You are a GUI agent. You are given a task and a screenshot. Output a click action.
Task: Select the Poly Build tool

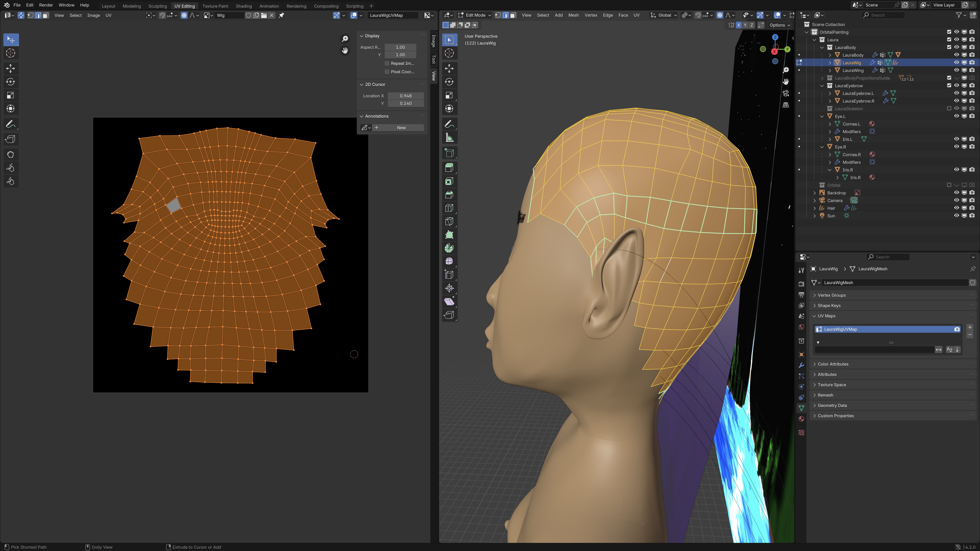click(449, 235)
